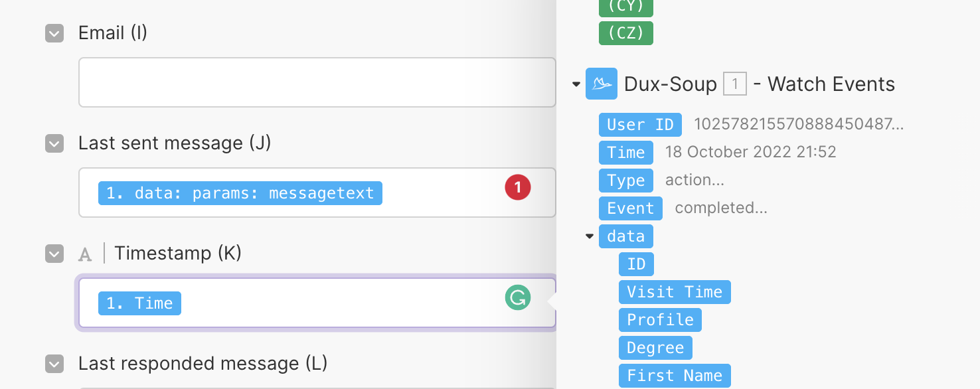
Task: Select the Profile data item
Action: coord(659,320)
